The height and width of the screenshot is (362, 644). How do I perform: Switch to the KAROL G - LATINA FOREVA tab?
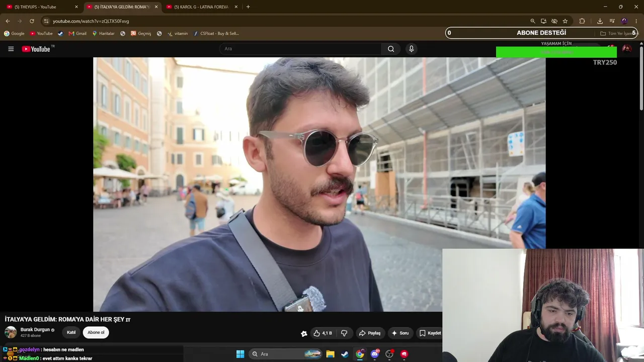[201, 7]
